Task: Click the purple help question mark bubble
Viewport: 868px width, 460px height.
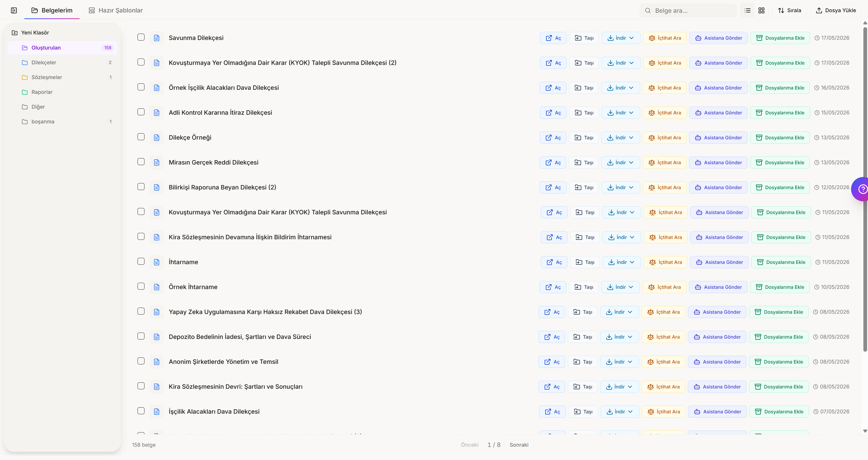Action: (861, 189)
